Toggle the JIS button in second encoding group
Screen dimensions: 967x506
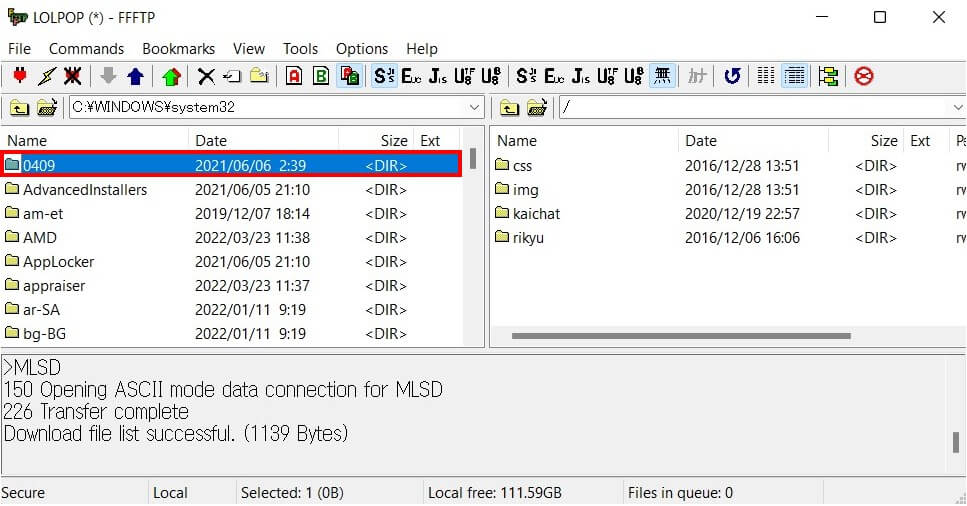coord(581,76)
